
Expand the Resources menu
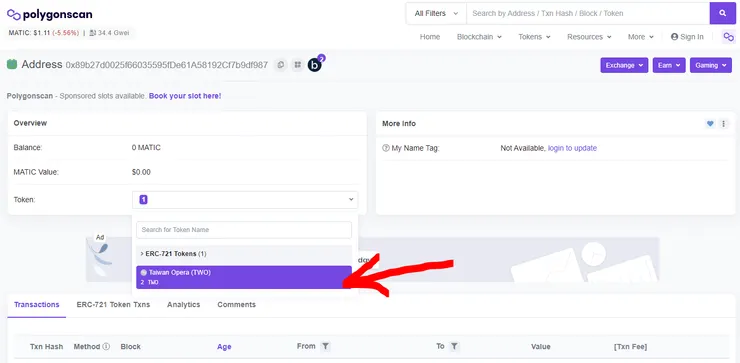coord(589,37)
